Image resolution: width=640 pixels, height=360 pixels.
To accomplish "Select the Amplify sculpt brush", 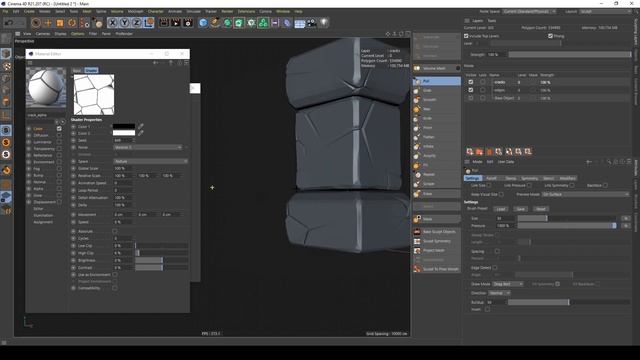I will (x=437, y=156).
